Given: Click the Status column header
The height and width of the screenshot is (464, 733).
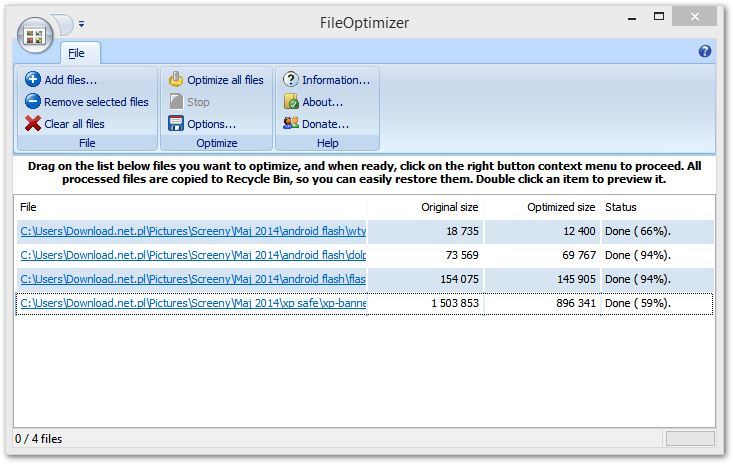Looking at the screenshot, I should (658, 207).
